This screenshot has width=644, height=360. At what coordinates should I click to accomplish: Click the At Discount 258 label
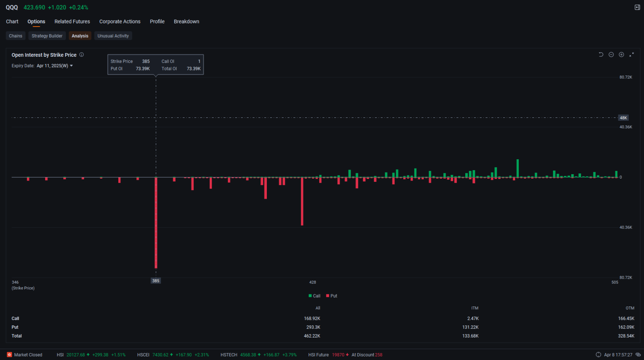(367, 355)
